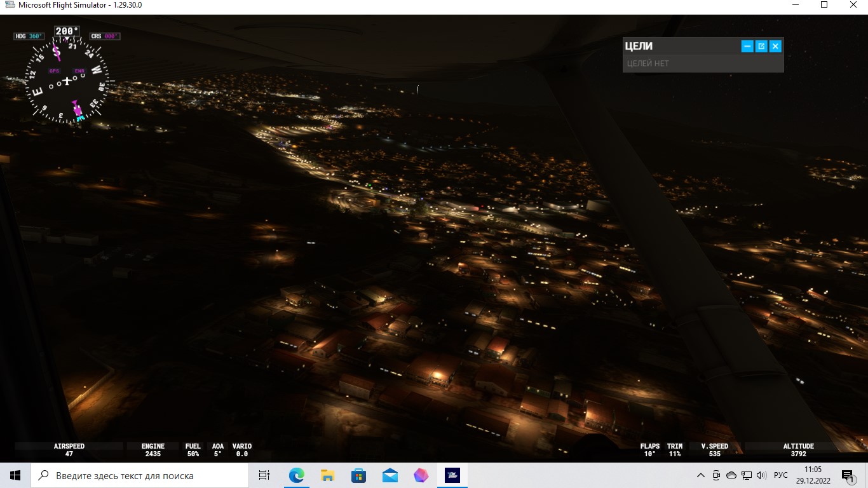The image size is (868, 488).
Task: Click the FUEL 50% readout
Action: pos(193,450)
